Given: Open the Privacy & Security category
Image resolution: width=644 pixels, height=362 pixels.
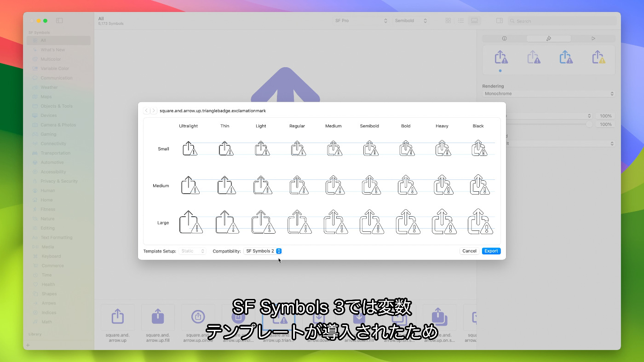Looking at the screenshot, I should pos(58,181).
